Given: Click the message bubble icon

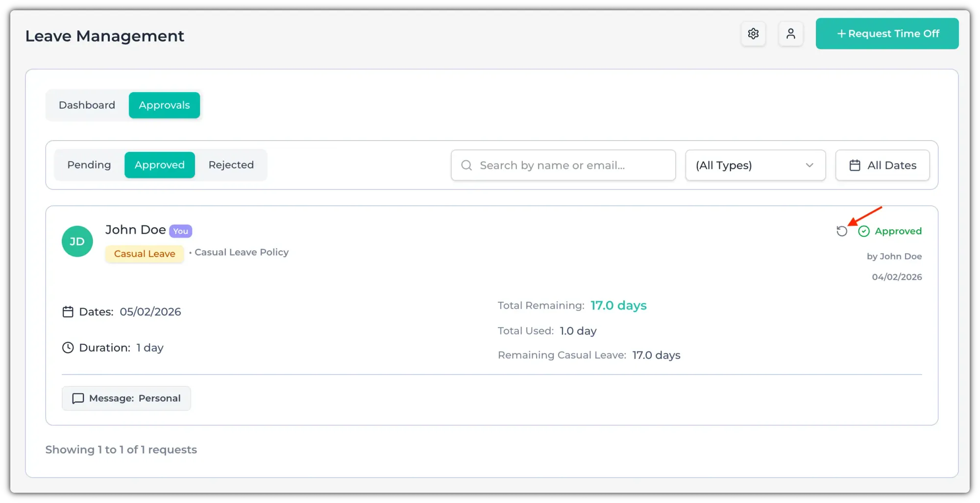Looking at the screenshot, I should click(78, 399).
